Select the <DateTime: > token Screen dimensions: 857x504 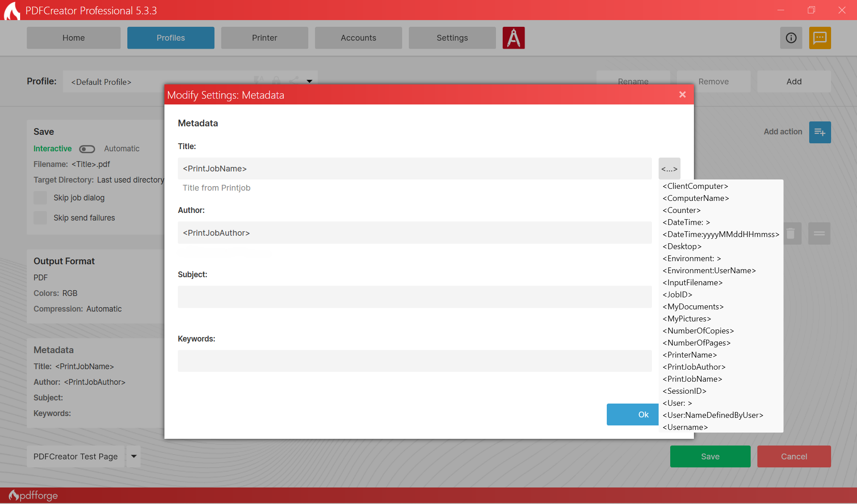coord(686,222)
